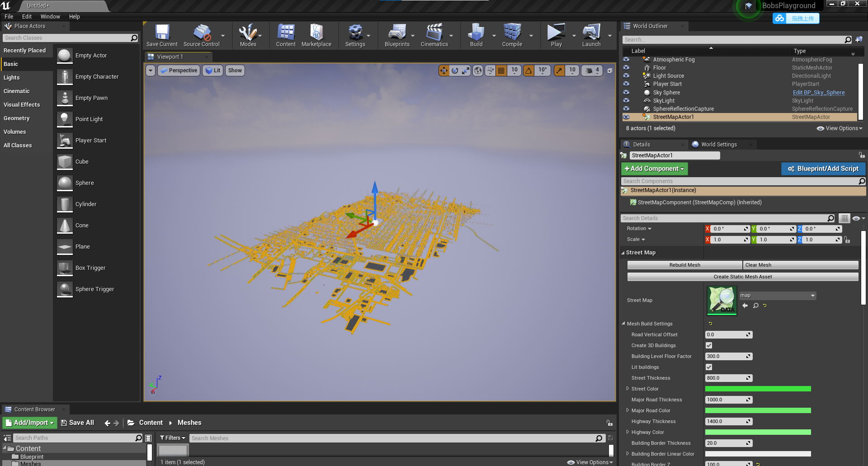The width and height of the screenshot is (868, 466).
Task: Select the Point Light actor icon
Action: click(64, 119)
